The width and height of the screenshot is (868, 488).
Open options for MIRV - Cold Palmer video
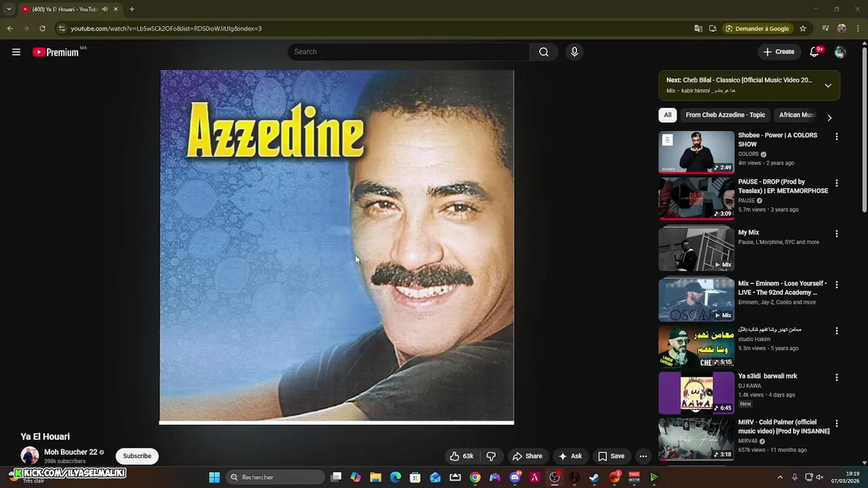tap(836, 423)
